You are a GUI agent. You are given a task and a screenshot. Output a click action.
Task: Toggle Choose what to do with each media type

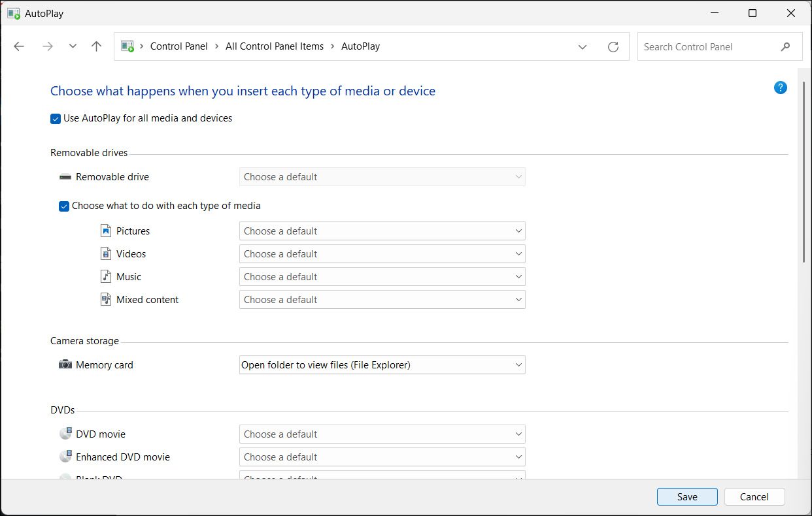pyautogui.click(x=64, y=206)
